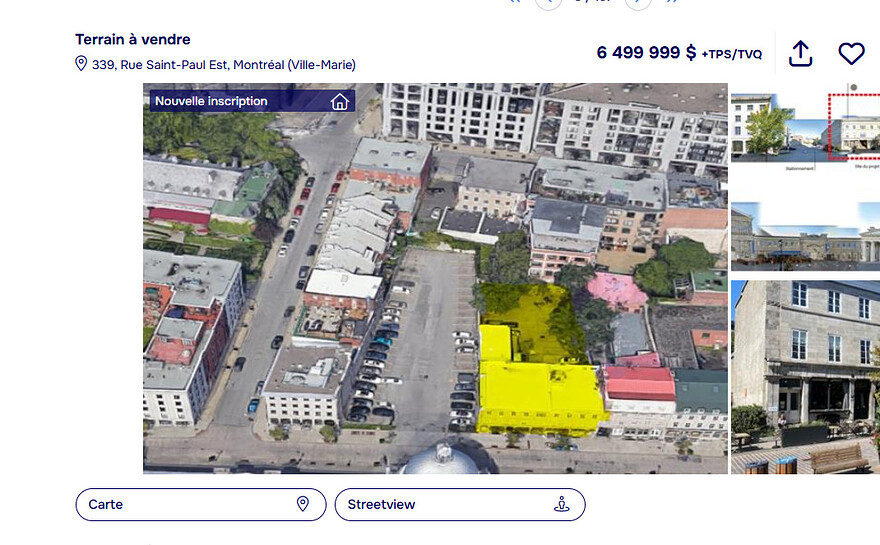Click the map pin icon in Carte button

(302, 503)
